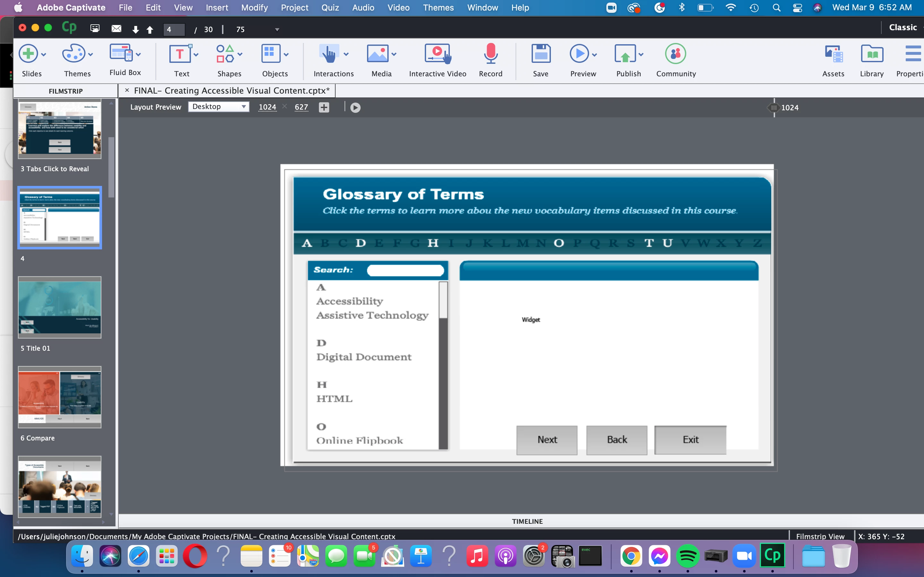Open the Assets panel icon

pos(833,54)
